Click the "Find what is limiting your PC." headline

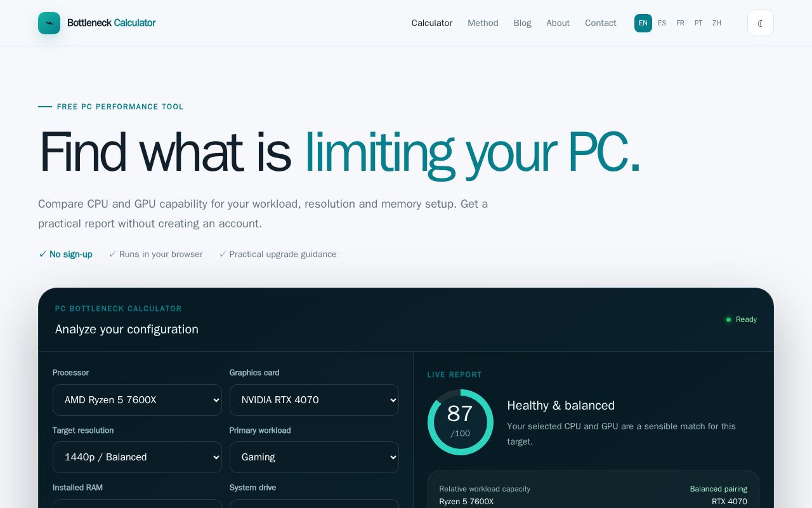coord(339,152)
